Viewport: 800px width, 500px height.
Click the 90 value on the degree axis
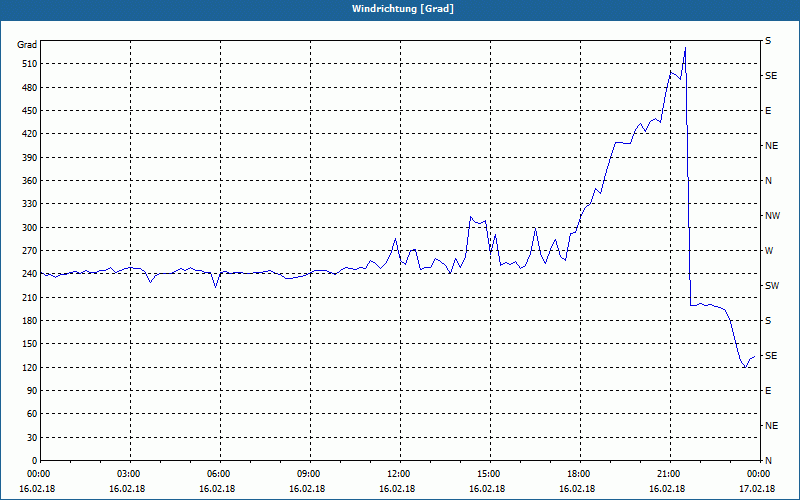coord(32,391)
